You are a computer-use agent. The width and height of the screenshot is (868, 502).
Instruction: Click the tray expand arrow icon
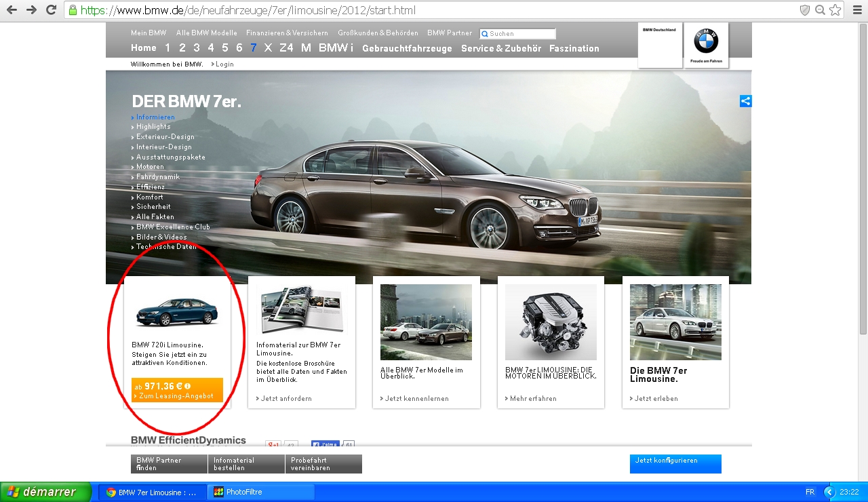(829, 492)
